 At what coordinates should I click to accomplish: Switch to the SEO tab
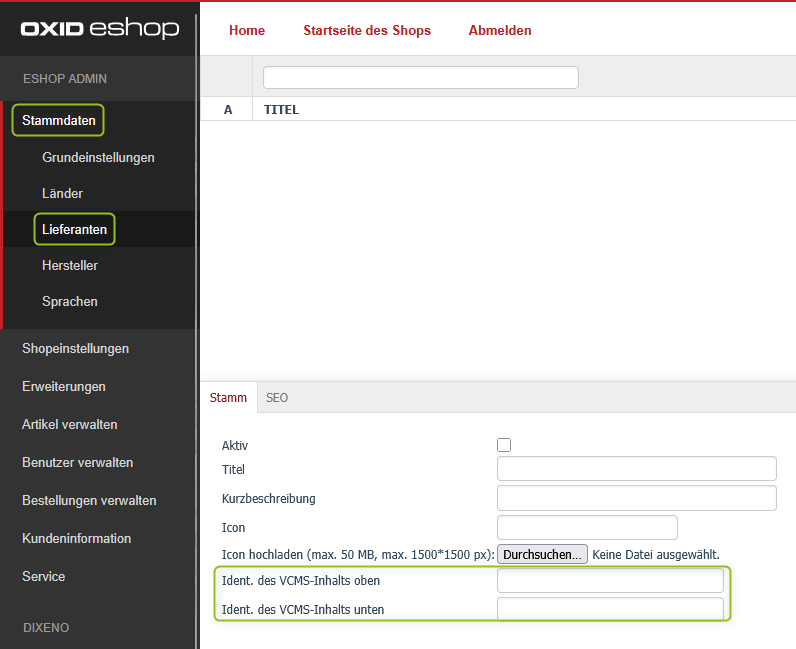277,398
